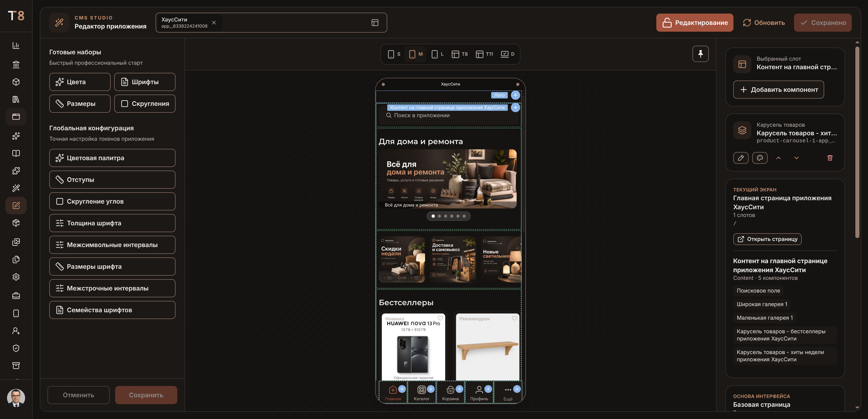Apply the Цвета preset set
Viewport: 868px width, 419px height.
(x=80, y=82)
